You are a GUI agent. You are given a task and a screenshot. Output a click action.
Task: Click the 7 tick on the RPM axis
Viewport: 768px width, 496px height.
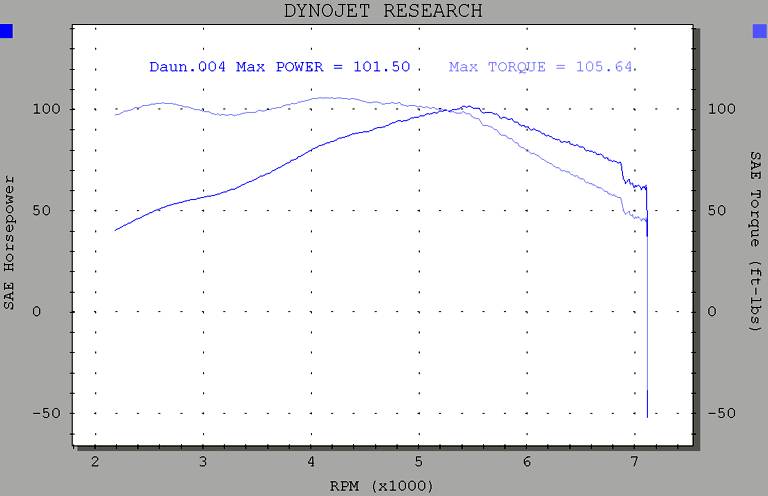[x=635, y=461]
